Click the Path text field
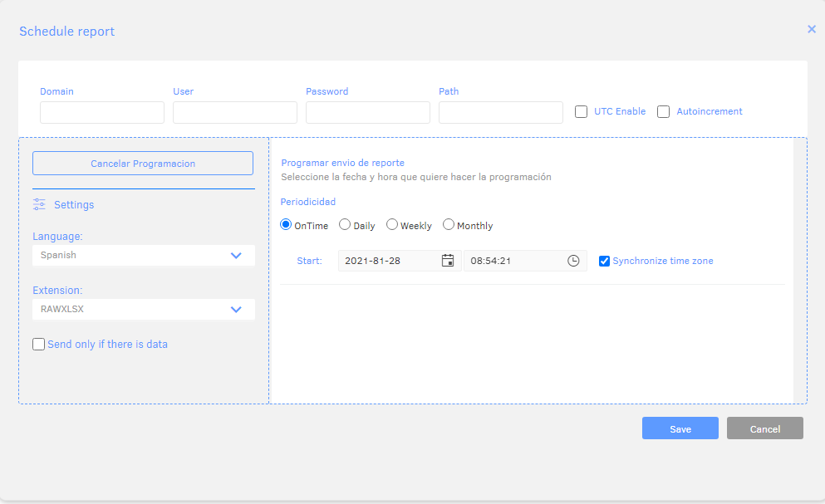Viewport: 825px width, 504px height. (x=501, y=113)
